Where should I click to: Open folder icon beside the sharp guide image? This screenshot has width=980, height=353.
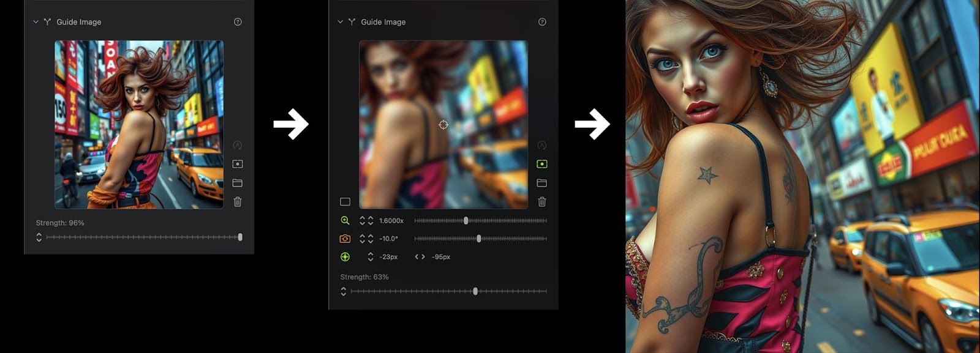[x=238, y=183]
